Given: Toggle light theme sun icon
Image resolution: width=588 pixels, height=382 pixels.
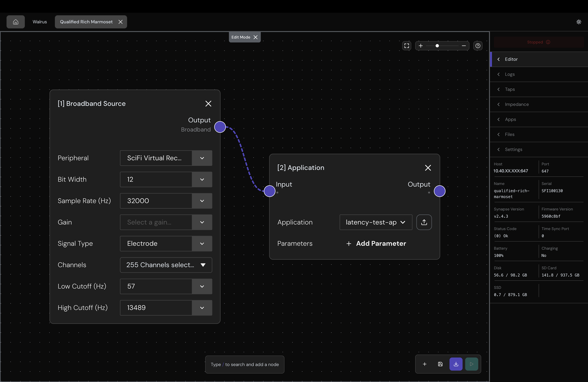Looking at the screenshot, I should 579,22.
